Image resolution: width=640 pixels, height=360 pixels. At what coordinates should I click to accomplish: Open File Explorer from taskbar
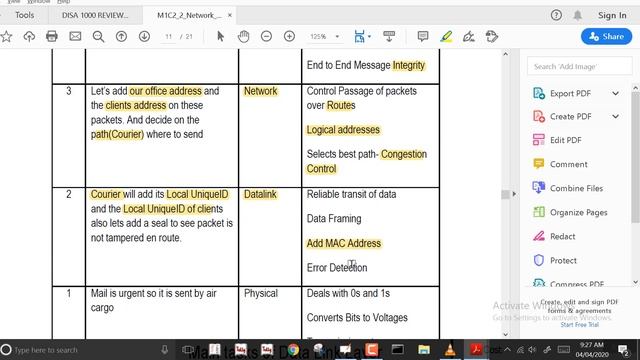[423, 350]
